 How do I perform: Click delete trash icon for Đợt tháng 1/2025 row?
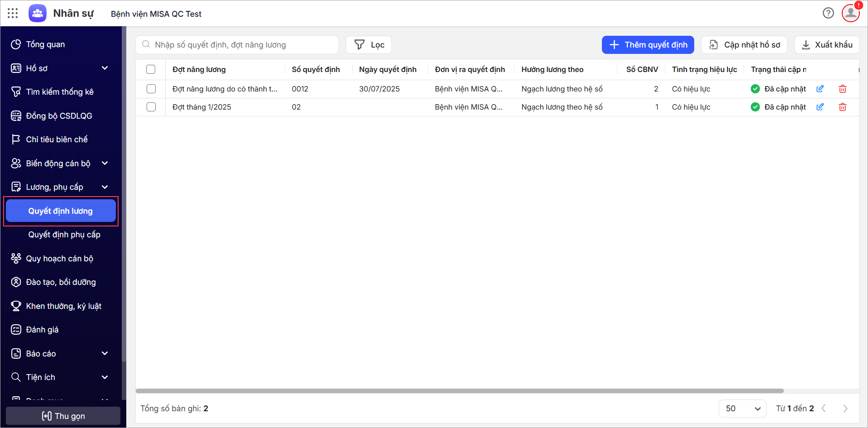pyautogui.click(x=843, y=107)
